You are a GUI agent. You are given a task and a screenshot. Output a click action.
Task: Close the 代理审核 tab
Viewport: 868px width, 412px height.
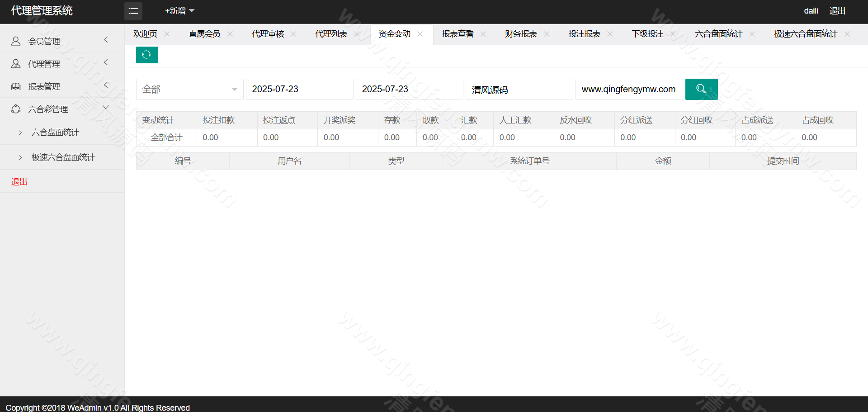[293, 34]
